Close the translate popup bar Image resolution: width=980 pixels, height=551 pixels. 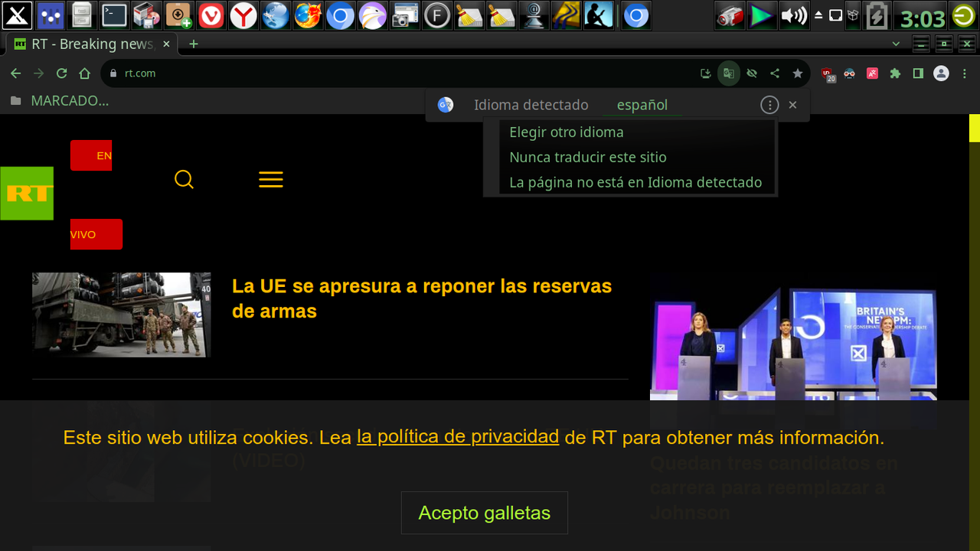pos(793,105)
